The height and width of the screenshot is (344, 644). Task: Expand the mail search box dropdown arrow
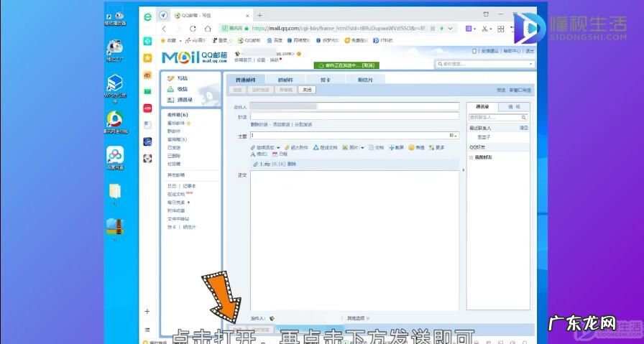coord(530,64)
